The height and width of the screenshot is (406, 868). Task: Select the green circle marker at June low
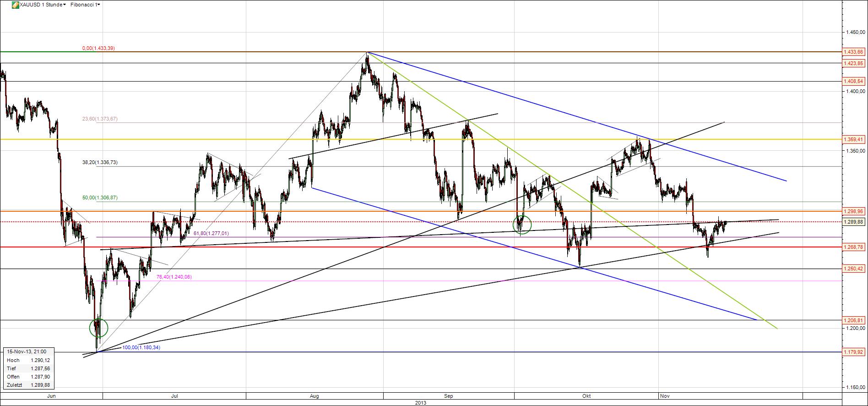[98, 328]
